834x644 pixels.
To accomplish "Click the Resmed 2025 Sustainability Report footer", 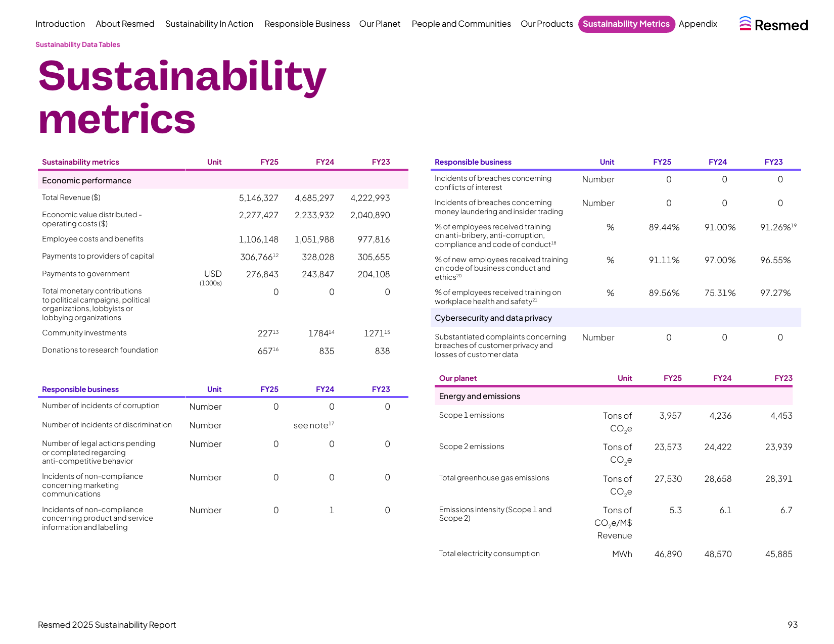I will pyautogui.click(x=107, y=625).
